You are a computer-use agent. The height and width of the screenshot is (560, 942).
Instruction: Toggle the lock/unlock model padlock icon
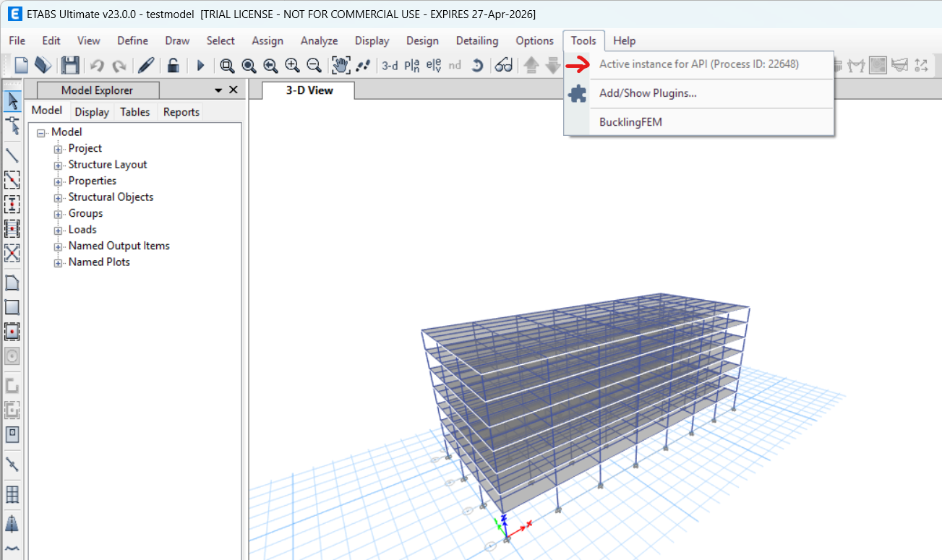tap(173, 66)
